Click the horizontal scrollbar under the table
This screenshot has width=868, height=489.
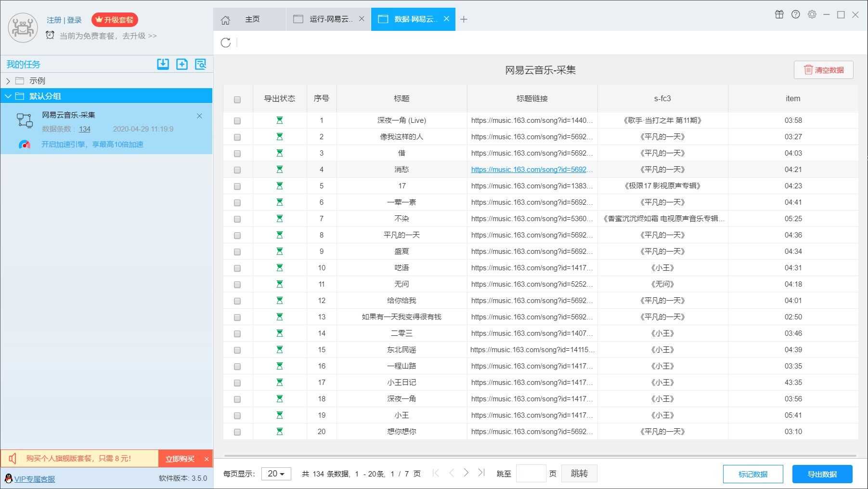[x=540, y=455]
